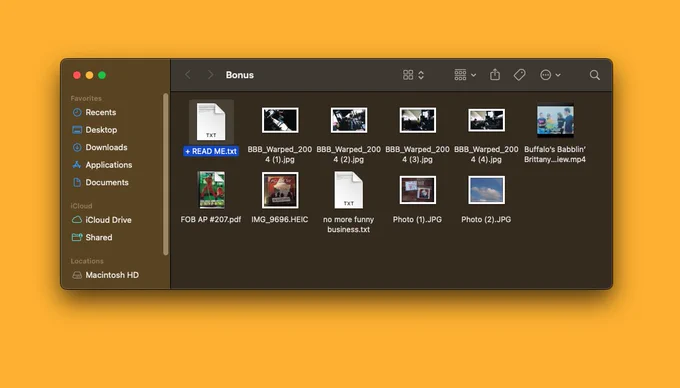
Task: Click the Share toolbar icon
Action: tap(495, 75)
